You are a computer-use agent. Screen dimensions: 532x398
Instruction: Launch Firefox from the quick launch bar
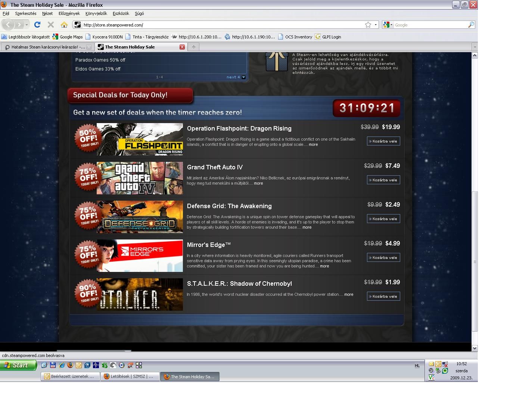point(70,365)
